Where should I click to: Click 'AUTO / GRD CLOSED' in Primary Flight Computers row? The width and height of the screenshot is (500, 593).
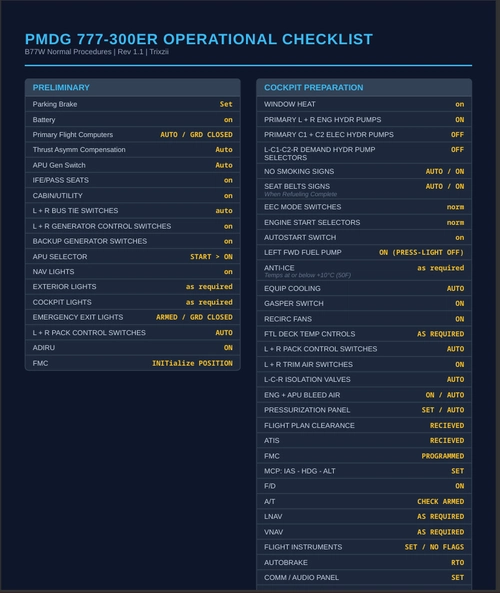(x=196, y=135)
